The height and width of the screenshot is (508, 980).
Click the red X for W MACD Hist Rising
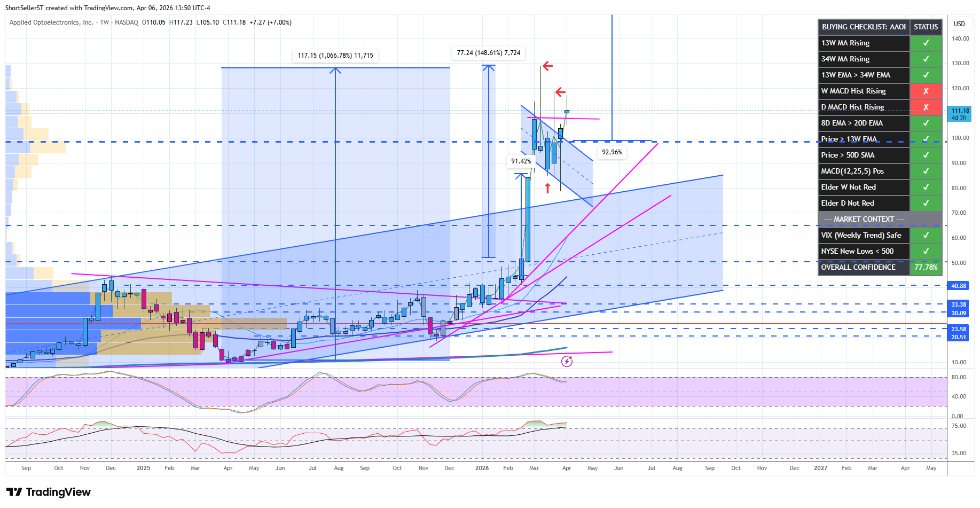coord(926,91)
